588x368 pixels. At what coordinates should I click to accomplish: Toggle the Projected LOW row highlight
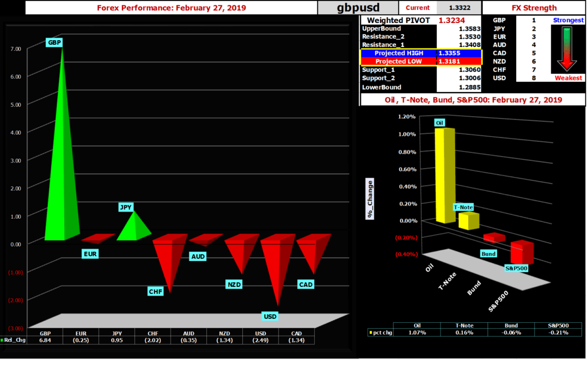point(399,62)
